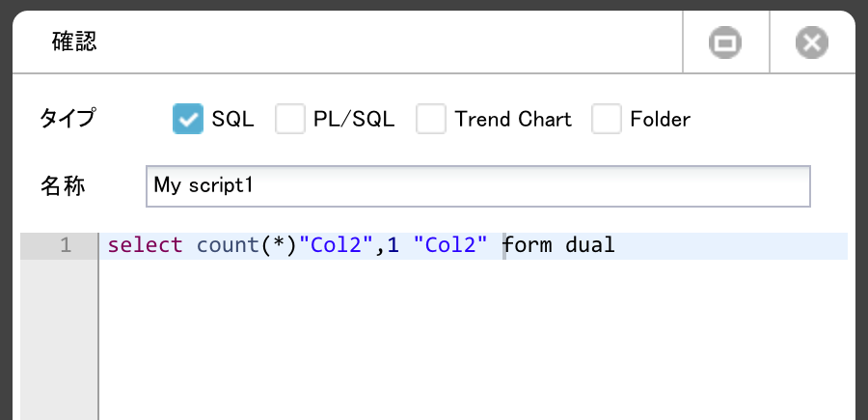Click the empty editor area below line 1

pyautogui.click(x=474, y=340)
